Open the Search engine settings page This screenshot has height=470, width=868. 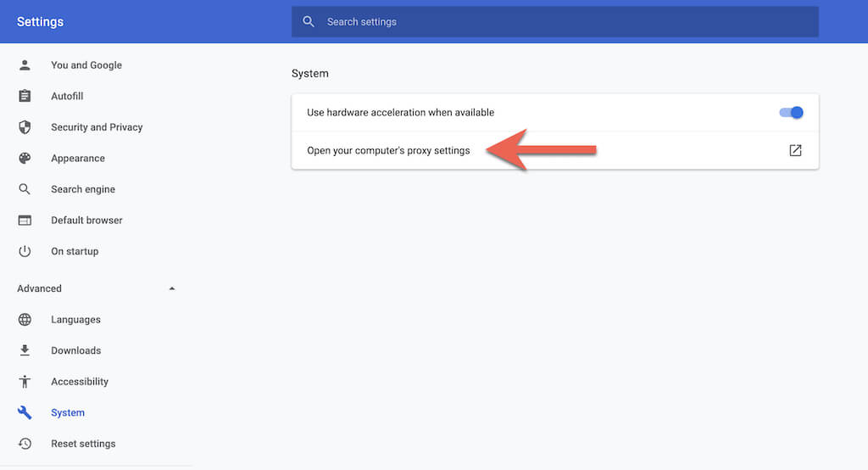(83, 189)
